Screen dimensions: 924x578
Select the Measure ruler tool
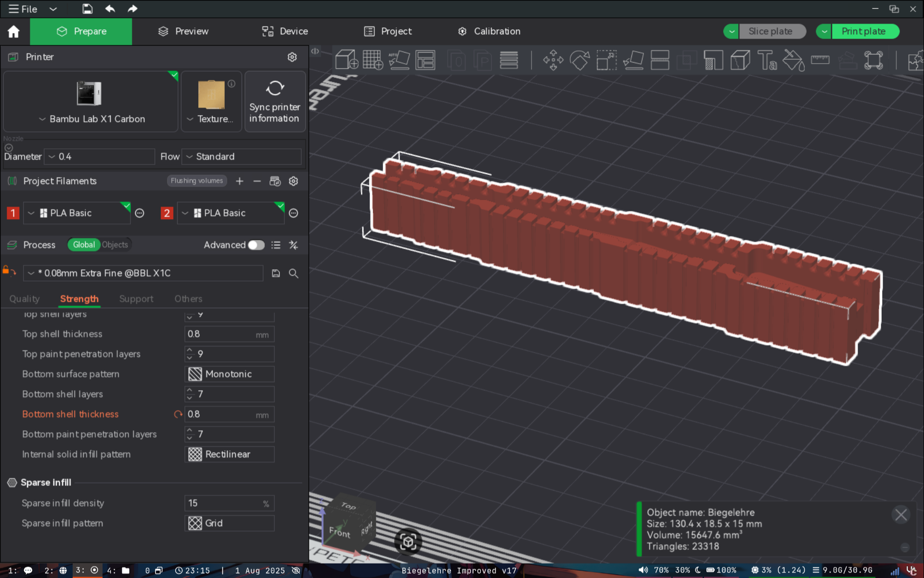[x=820, y=60]
